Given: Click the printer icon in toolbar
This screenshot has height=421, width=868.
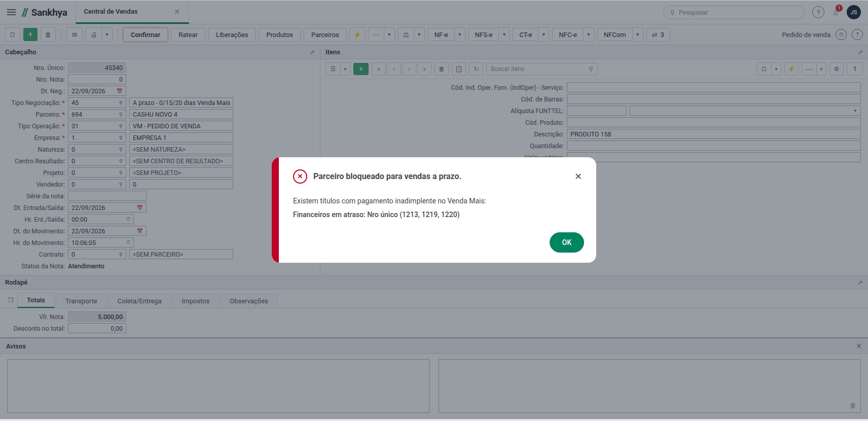Looking at the screenshot, I should tap(94, 34).
